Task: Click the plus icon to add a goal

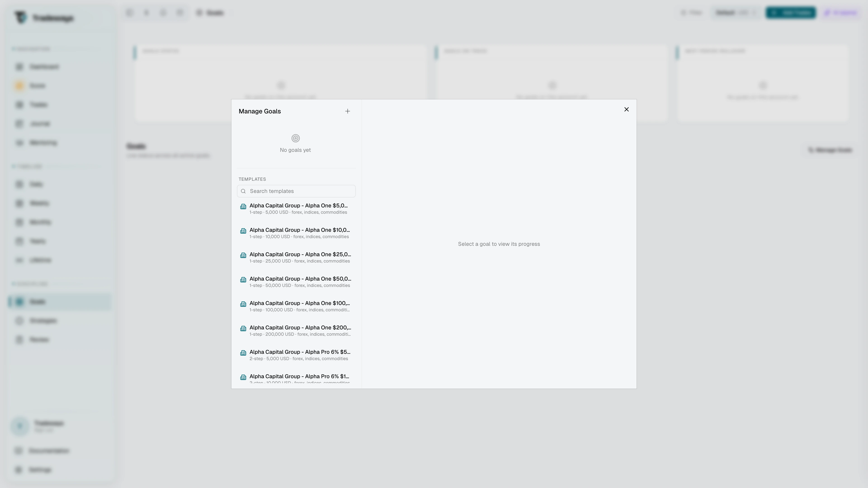Action: (x=347, y=111)
